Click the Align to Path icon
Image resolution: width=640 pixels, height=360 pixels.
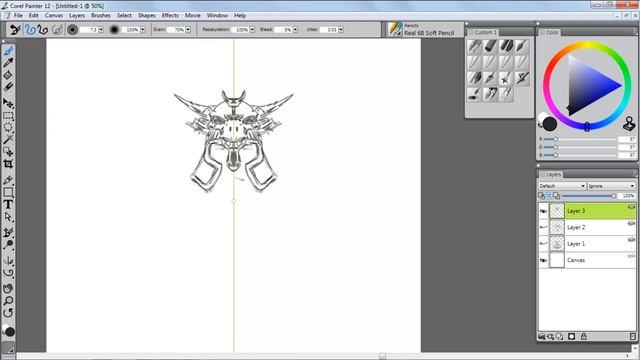click(58, 29)
